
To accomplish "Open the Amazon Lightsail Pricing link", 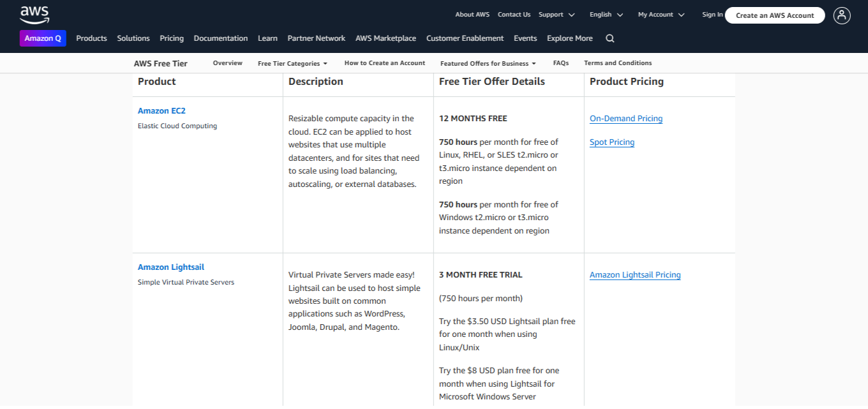I will [x=635, y=275].
